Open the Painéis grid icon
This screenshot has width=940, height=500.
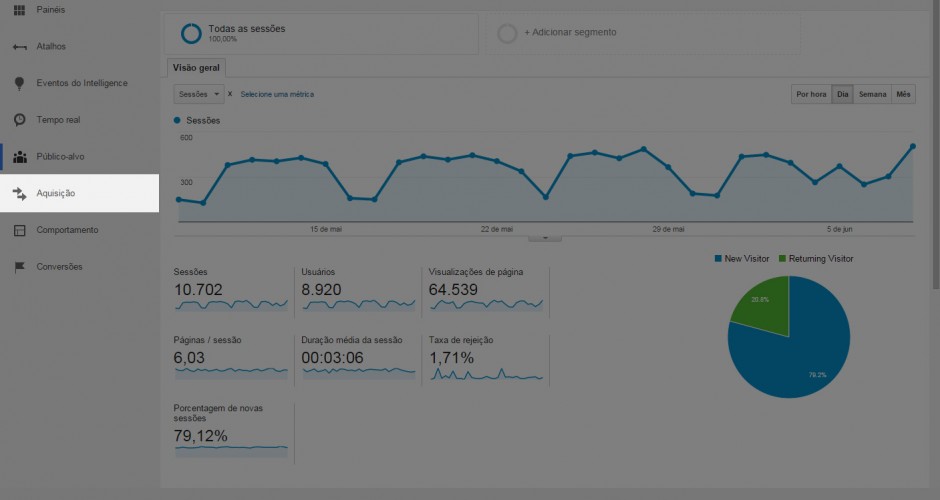(19, 10)
